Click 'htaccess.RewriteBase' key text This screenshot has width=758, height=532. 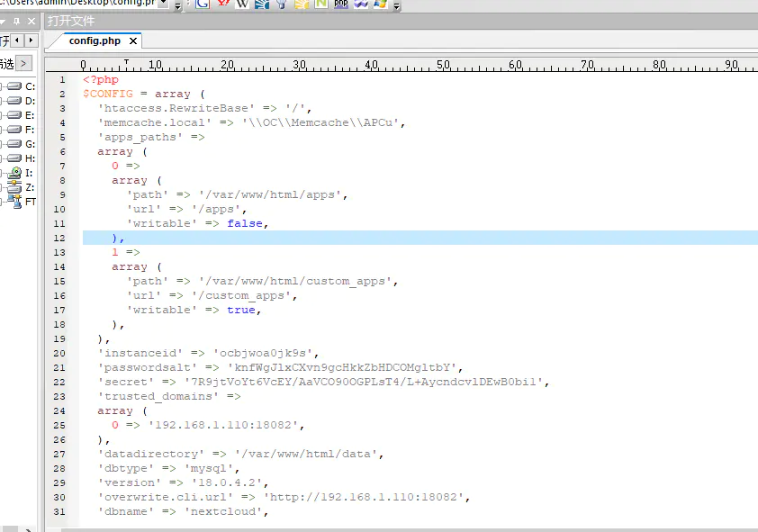pos(176,108)
